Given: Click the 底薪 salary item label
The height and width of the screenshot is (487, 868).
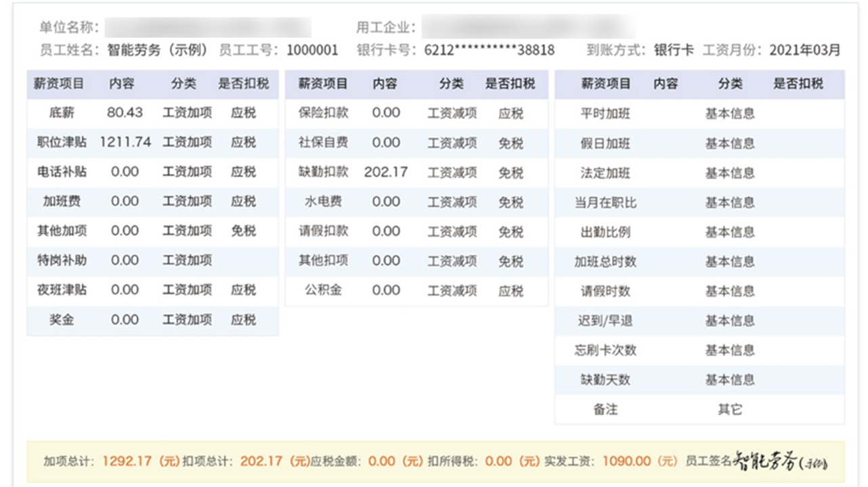Looking at the screenshot, I should pyautogui.click(x=62, y=113).
